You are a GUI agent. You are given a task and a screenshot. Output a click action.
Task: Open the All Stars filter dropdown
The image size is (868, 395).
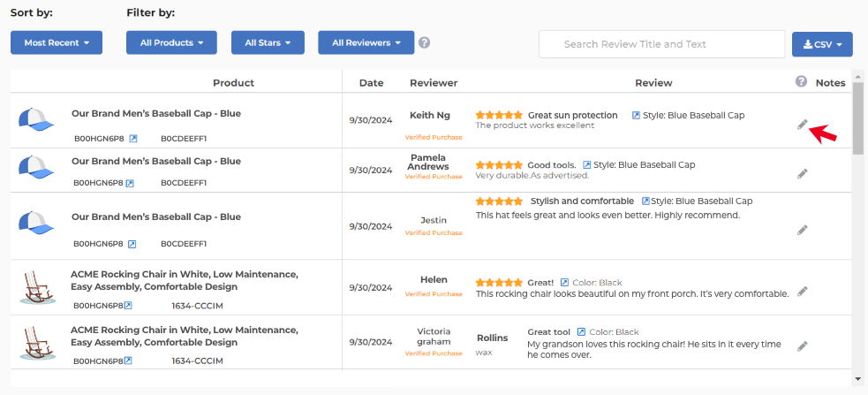pos(268,42)
